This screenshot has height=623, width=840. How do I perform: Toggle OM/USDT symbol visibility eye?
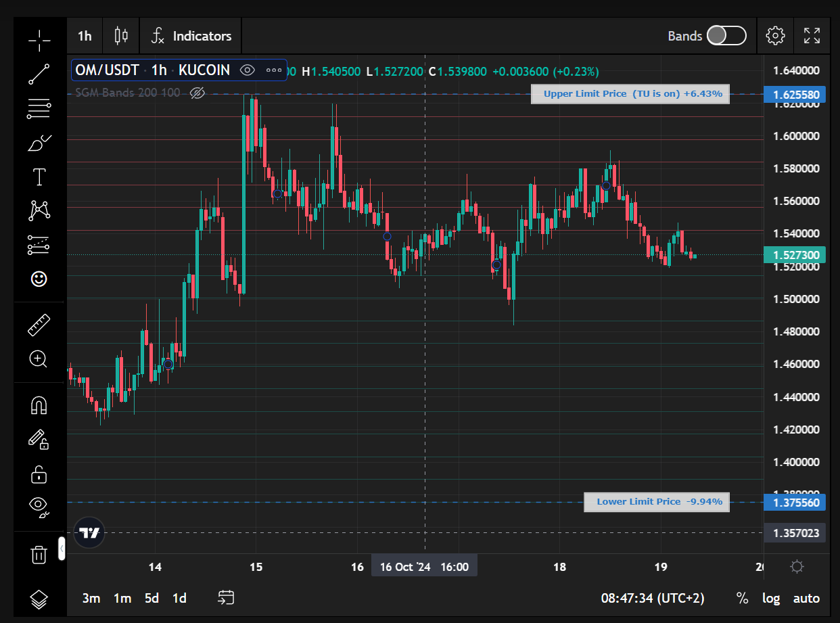248,70
